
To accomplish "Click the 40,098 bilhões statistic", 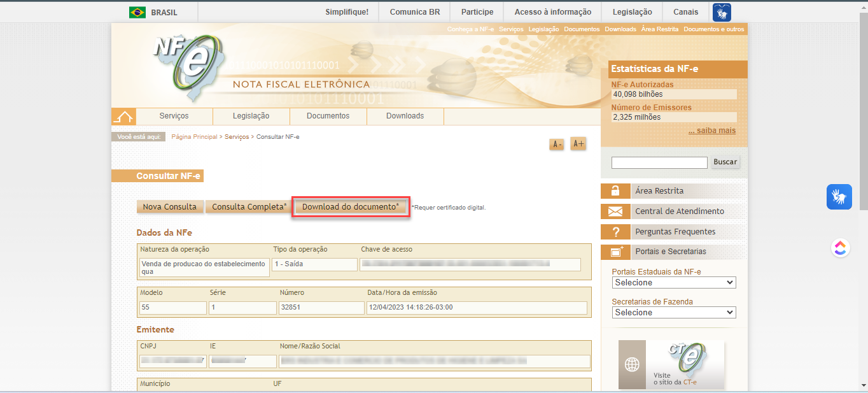I will coord(673,94).
